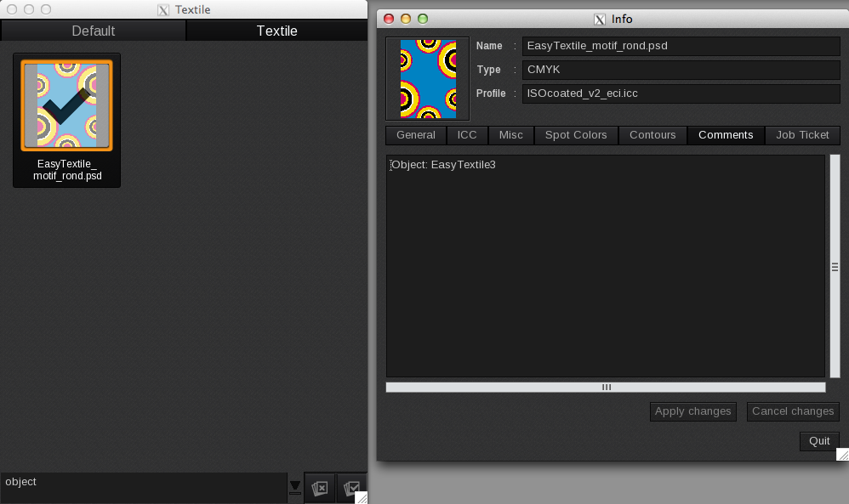The image size is (849, 504).
Task: Open the search filter dropdown arrow
Action: pyautogui.click(x=295, y=487)
